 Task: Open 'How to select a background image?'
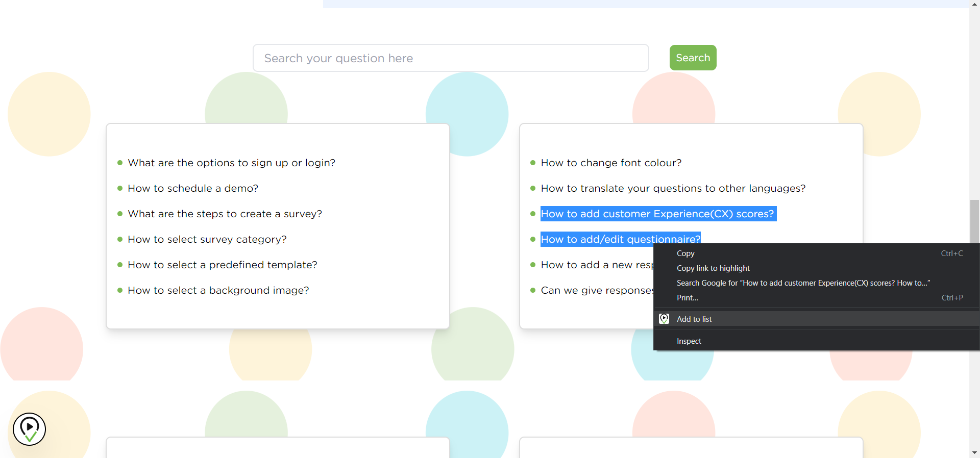coord(218,290)
